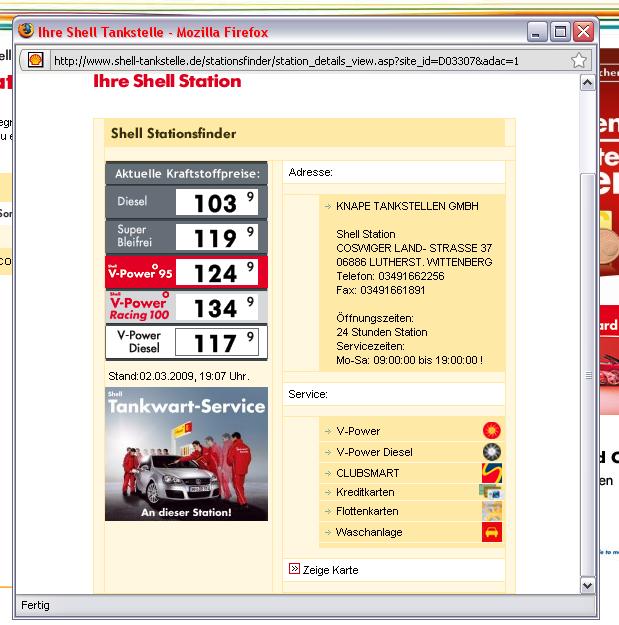Image resolution: width=619 pixels, height=625 pixels.
Task: Click the Diesel fuel label
Action: [132, 201]
